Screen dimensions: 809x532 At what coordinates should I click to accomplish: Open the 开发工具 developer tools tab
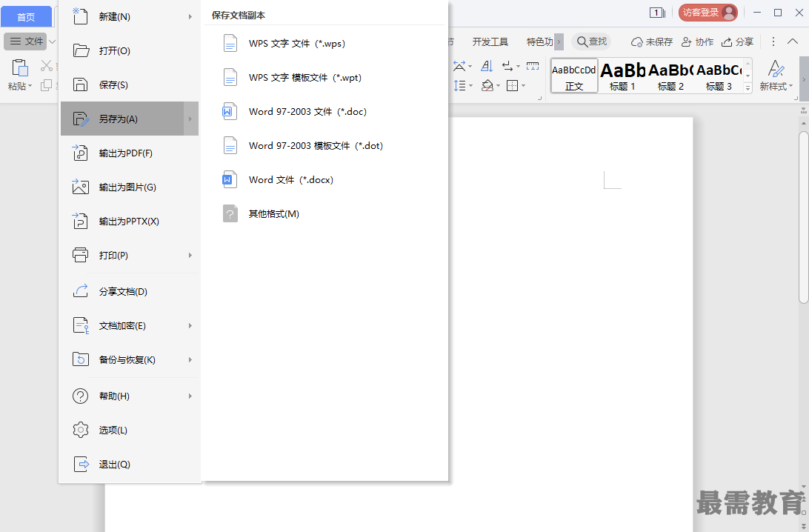pos(490,41)
